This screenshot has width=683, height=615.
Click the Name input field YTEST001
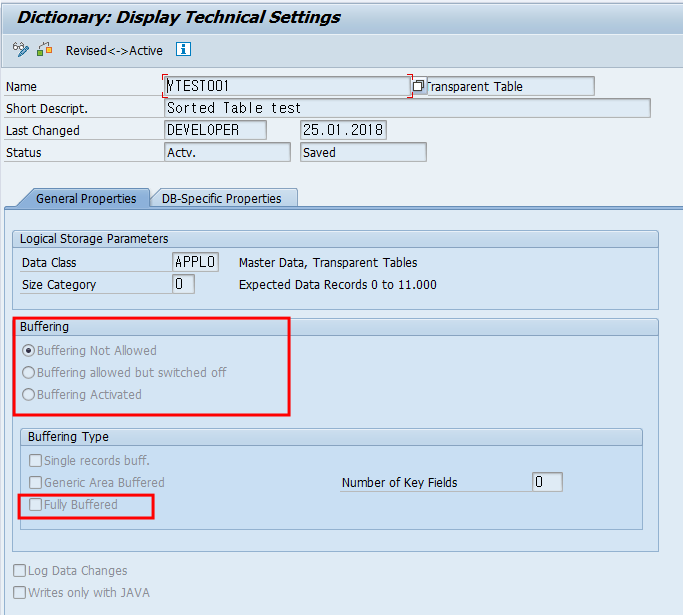click(x=287, y=86)
